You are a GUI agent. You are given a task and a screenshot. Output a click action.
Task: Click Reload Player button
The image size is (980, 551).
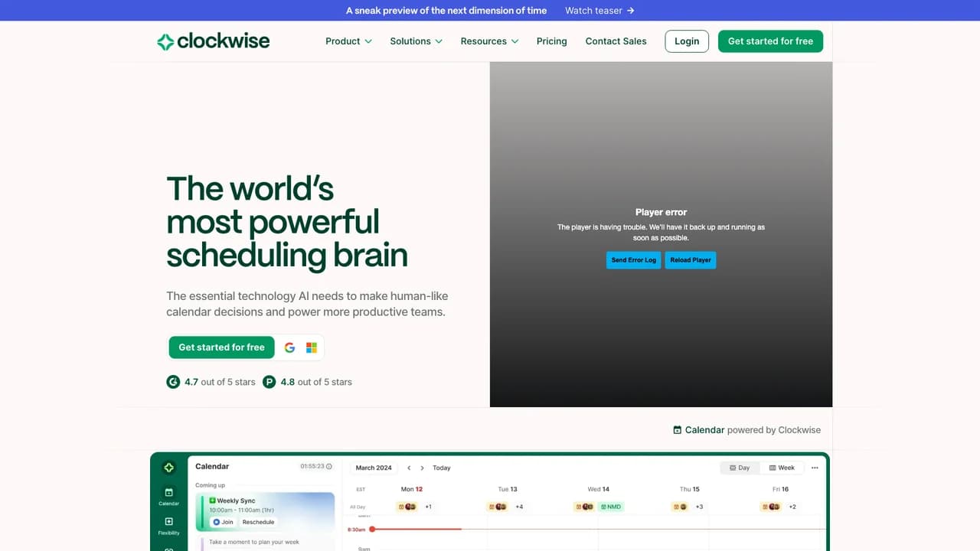691,260
